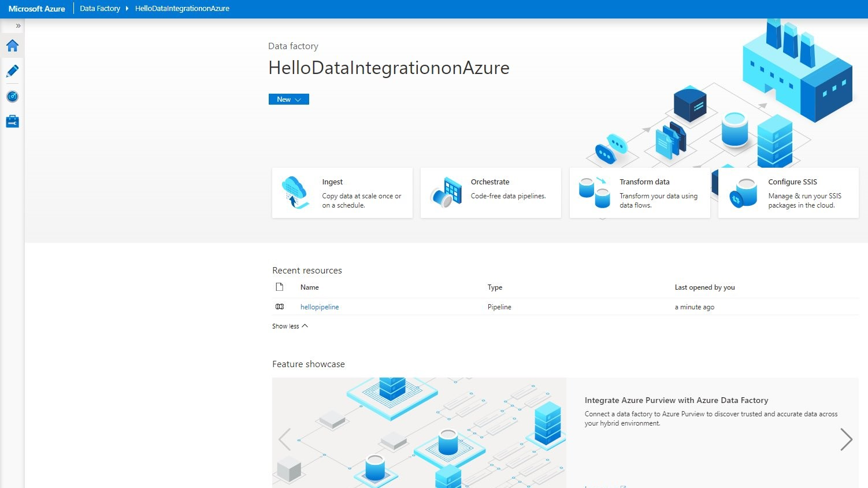The image size is (868, 488).
Task: Open the Transform data card title
Action: point(644,182)
